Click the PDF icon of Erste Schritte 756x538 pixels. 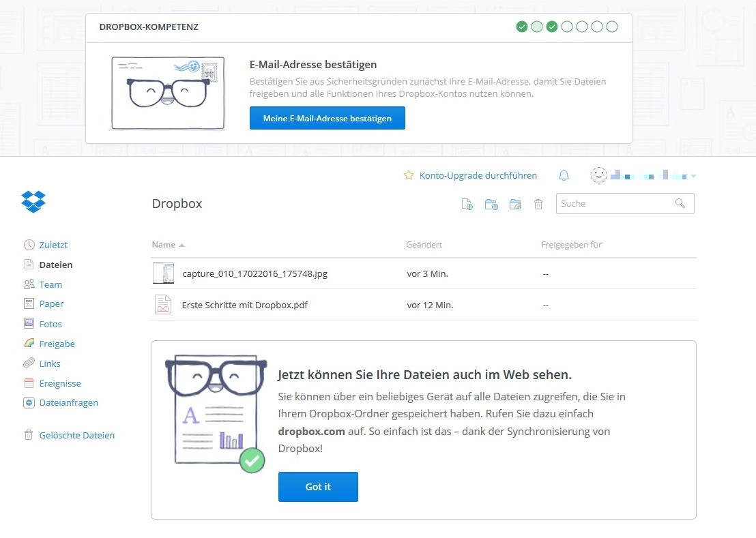[x=162, y=305]
